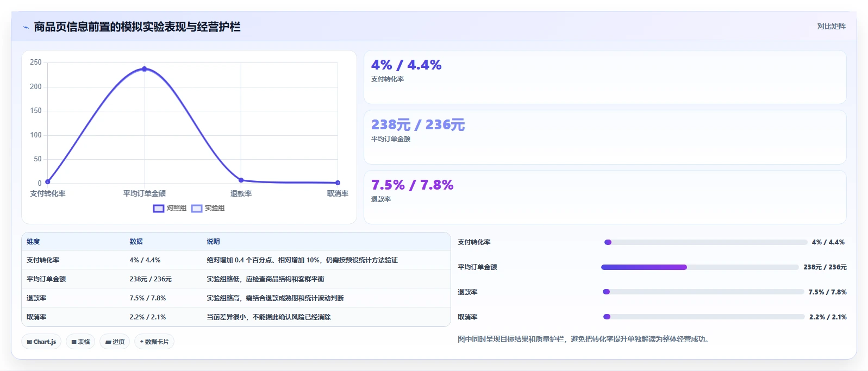Click table value 238元 / 236元
Viewport: 868px width, 371px height.
(x=151, y=279)
